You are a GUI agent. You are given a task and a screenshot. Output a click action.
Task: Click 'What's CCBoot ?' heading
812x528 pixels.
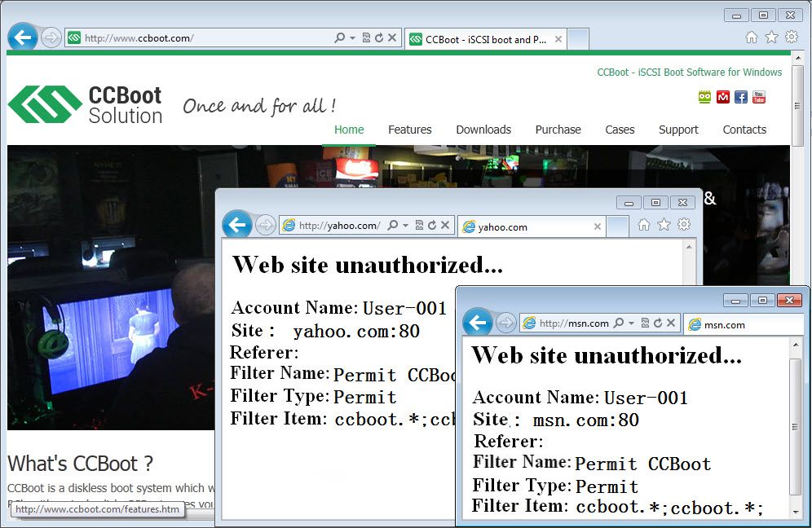[80, 464]
